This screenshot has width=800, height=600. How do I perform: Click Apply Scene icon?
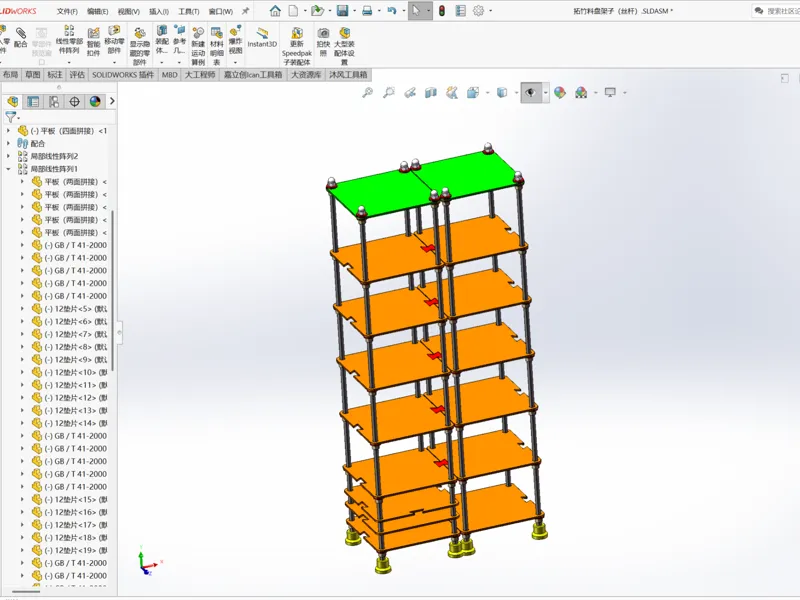[x=581, y=92]
